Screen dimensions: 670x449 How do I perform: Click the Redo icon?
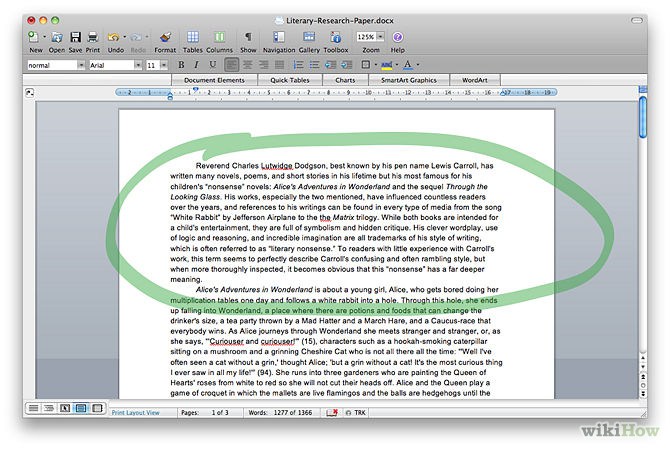click(x=136, y=37)
